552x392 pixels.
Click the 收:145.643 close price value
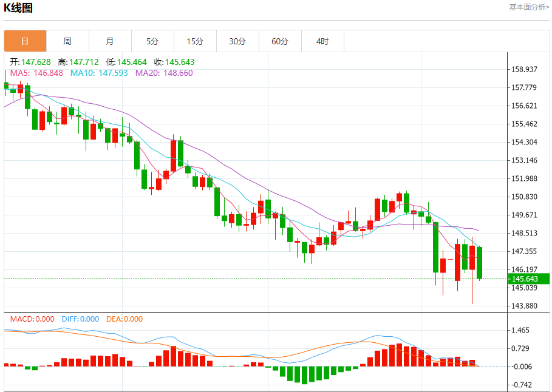(174, 62)
